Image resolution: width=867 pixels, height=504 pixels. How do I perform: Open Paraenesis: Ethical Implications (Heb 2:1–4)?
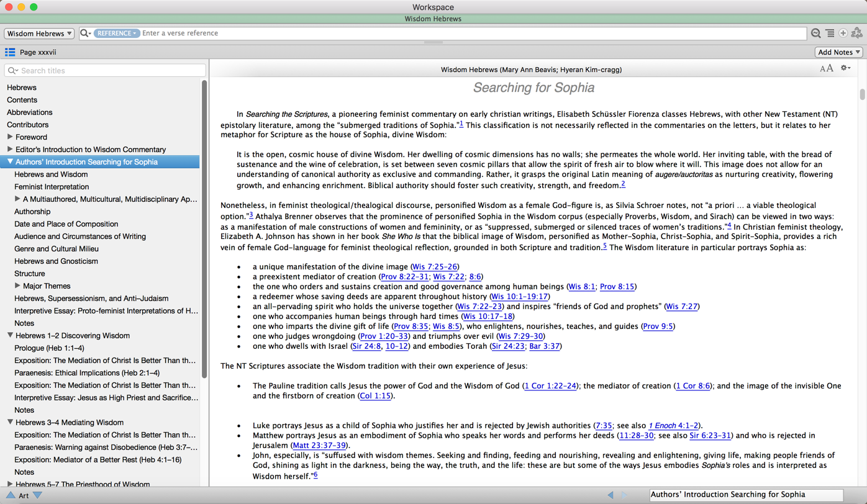(x=87, y=373)
